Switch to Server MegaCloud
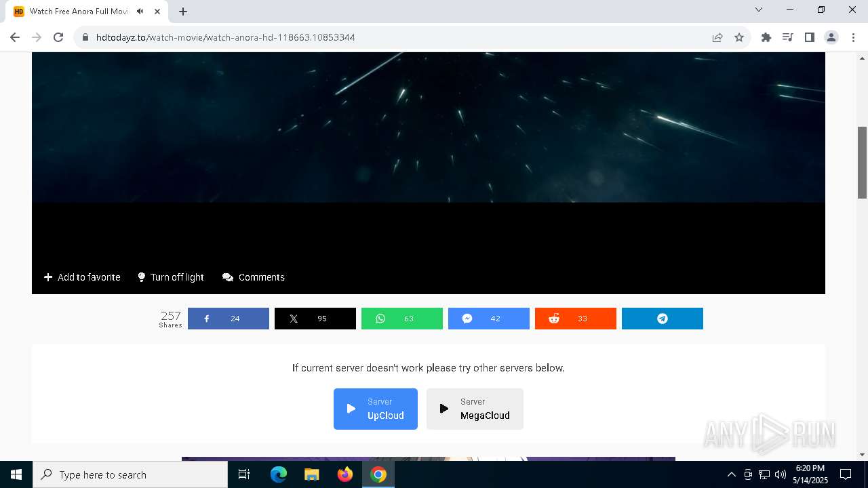868x488 pixels. (475, 409)
